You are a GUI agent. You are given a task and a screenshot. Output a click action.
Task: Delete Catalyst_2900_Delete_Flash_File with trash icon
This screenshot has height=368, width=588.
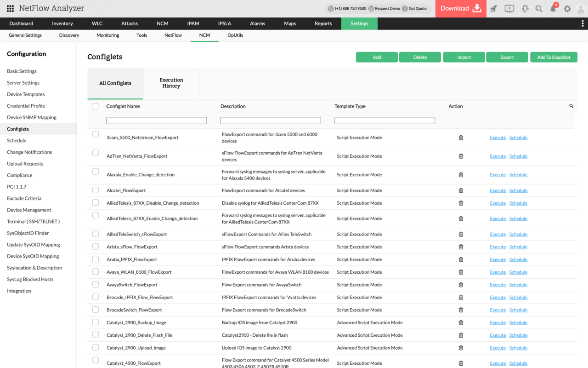click(461, 335)
